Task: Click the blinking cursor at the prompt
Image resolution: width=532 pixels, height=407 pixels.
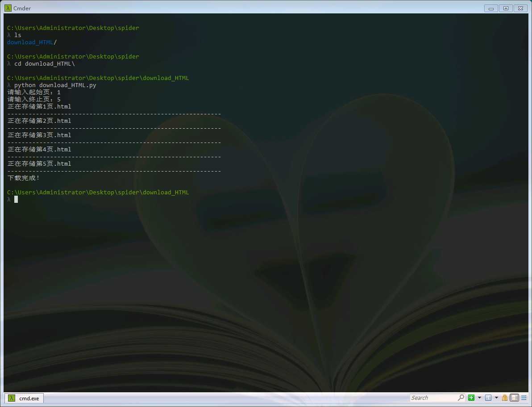Action: 16,199
